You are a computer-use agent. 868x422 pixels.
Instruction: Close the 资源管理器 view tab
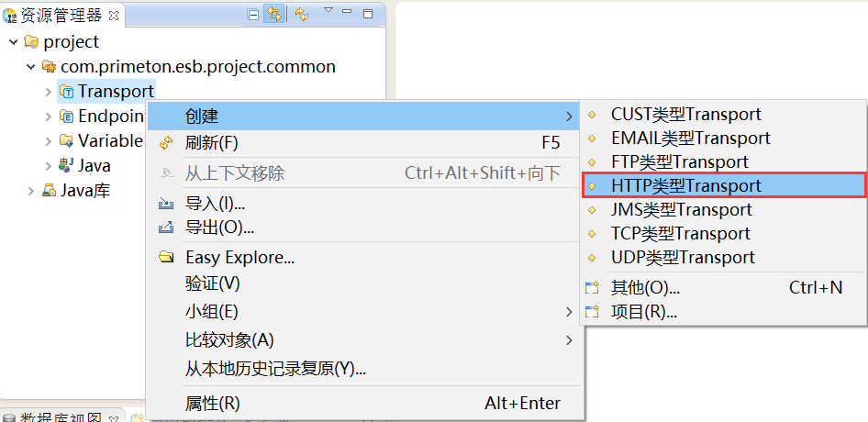pyautogui.click(x=114, y=15)
